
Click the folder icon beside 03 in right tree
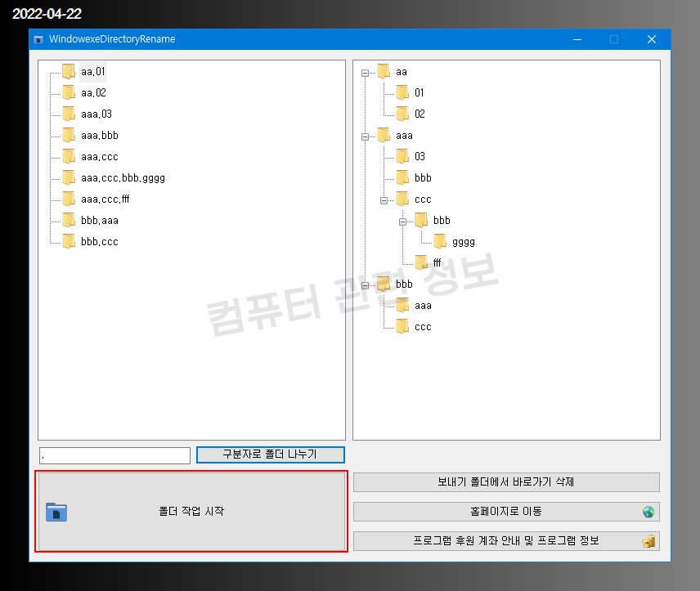point(402,157)
